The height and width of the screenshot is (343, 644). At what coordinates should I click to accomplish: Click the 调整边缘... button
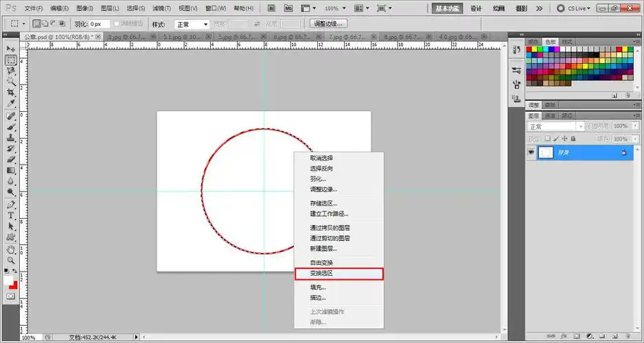[x=330, y=24]
